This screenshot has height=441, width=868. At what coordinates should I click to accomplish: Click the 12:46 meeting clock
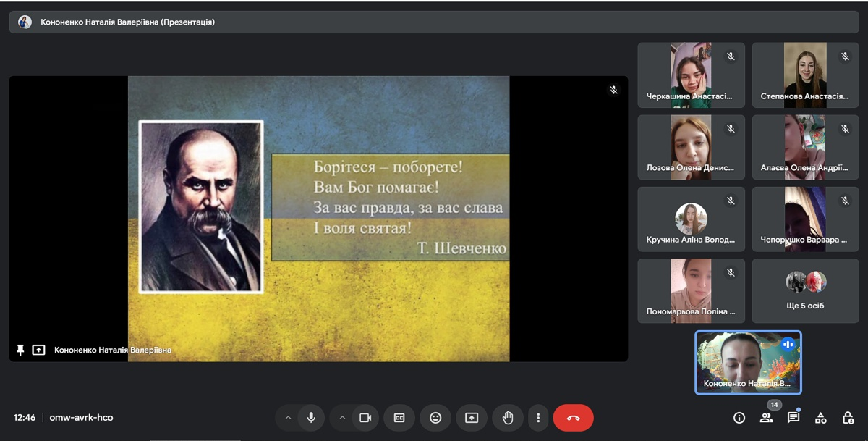click(x=25, y=418)
